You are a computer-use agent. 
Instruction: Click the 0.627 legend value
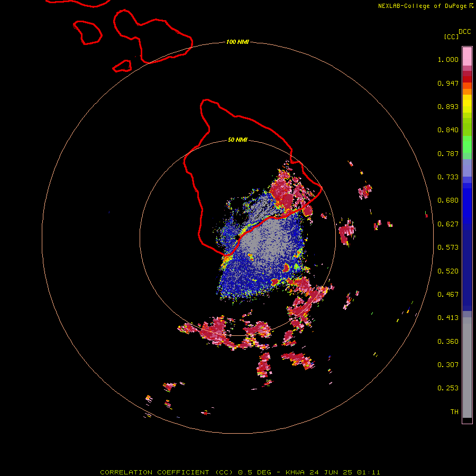(x=448, y=224)
